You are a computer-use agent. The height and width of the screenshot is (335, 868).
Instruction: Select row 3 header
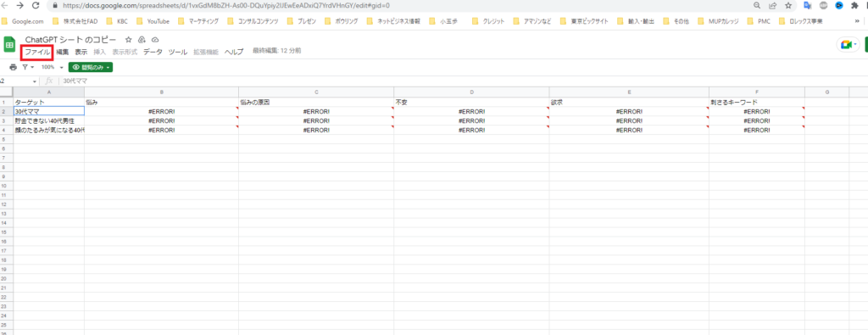point(7,120)
